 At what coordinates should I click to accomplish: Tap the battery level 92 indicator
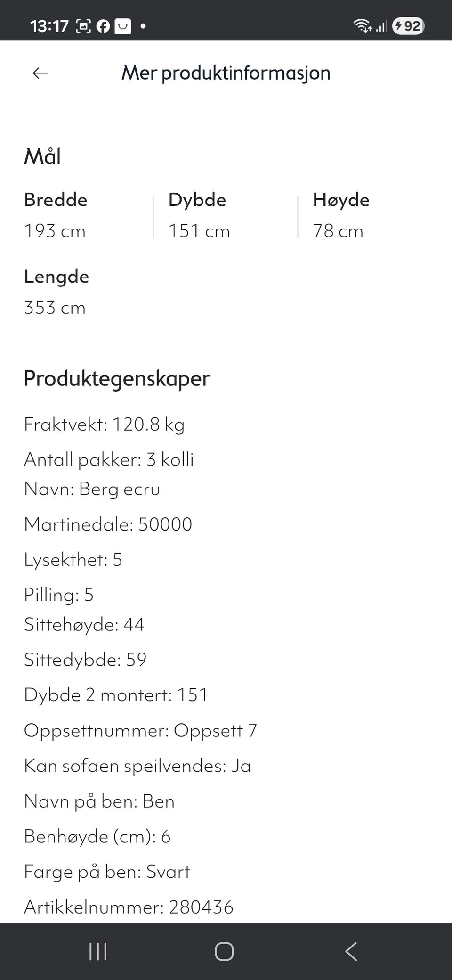(x=408, y=26)
